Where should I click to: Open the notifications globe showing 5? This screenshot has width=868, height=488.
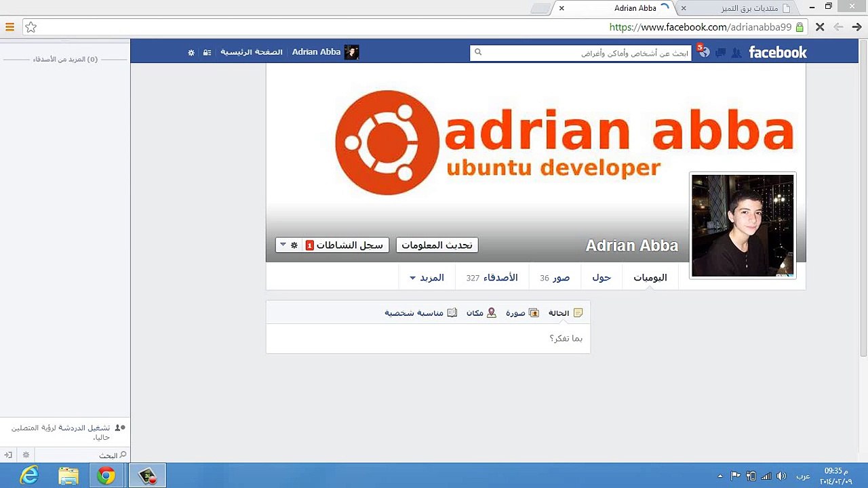tap(703, 52)
